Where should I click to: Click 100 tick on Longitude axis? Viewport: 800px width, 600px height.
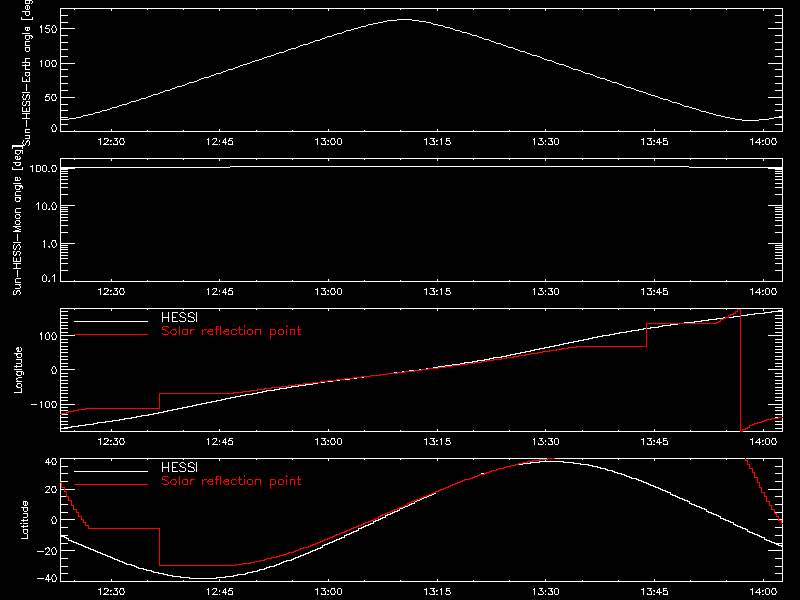tap(48, 336)
